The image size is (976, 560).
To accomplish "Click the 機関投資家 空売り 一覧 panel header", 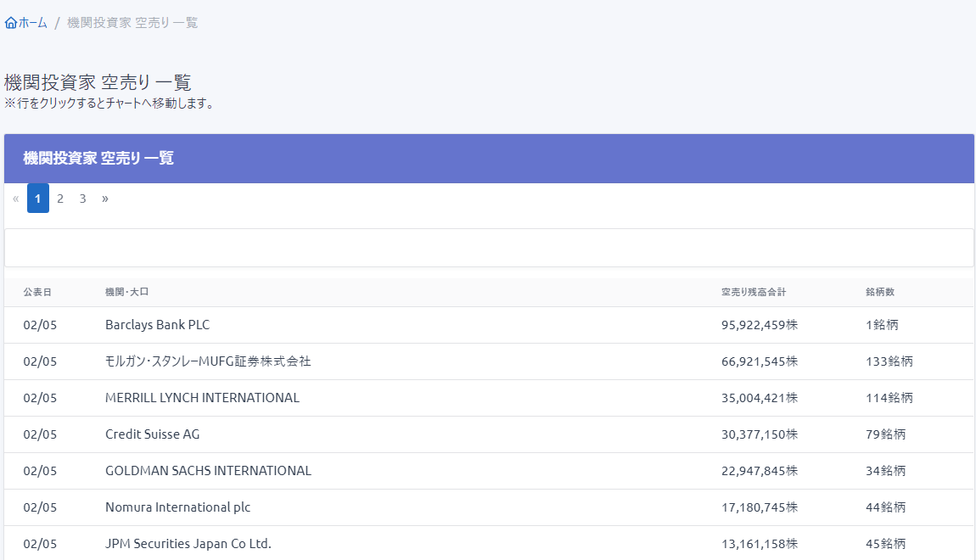I will 98,158.
